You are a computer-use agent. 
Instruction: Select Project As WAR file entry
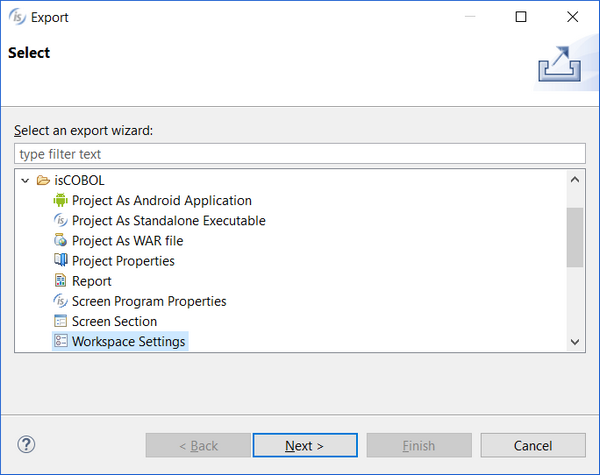coord(127,240)
